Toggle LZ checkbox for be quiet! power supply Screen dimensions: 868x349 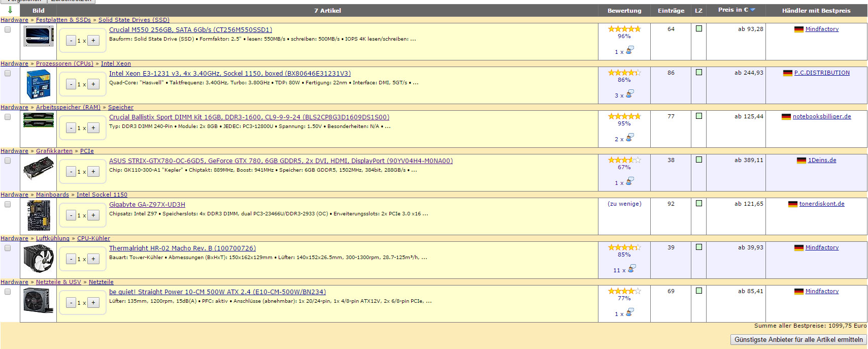[x=699, y=291]
